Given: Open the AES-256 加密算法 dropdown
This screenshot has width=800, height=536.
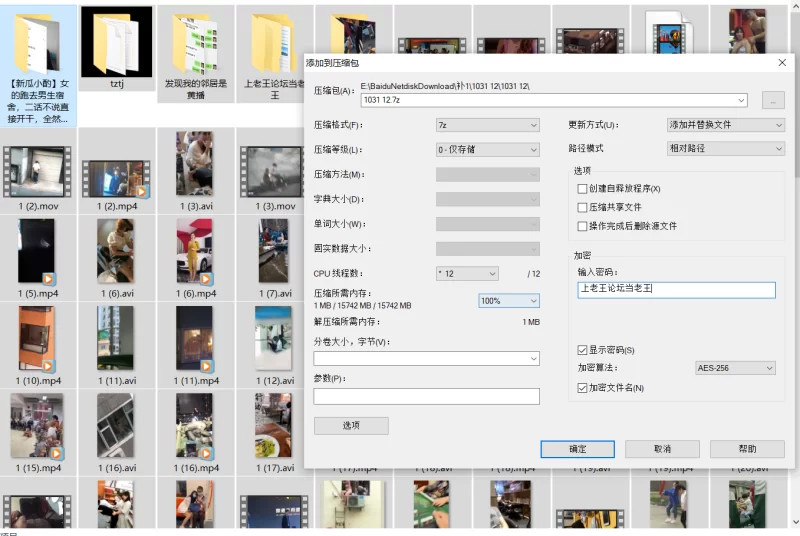Looking at the screenshot, I should point(735,368).
